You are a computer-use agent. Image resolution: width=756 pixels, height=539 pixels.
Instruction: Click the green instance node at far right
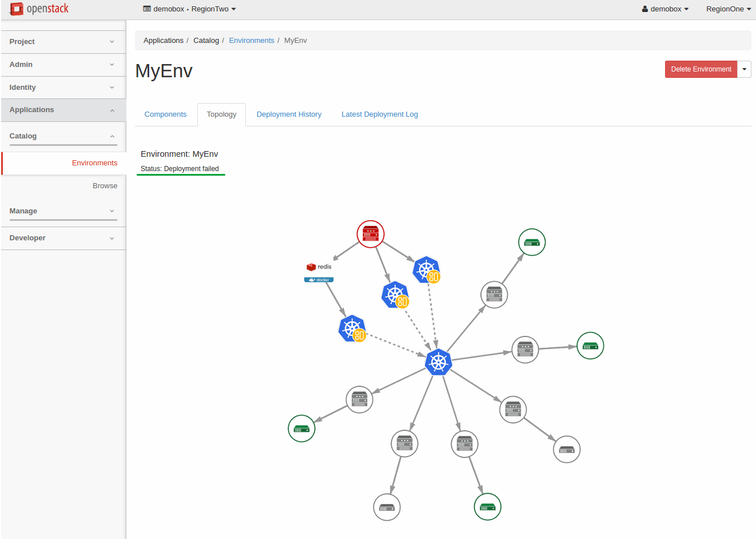pos(590,346)
